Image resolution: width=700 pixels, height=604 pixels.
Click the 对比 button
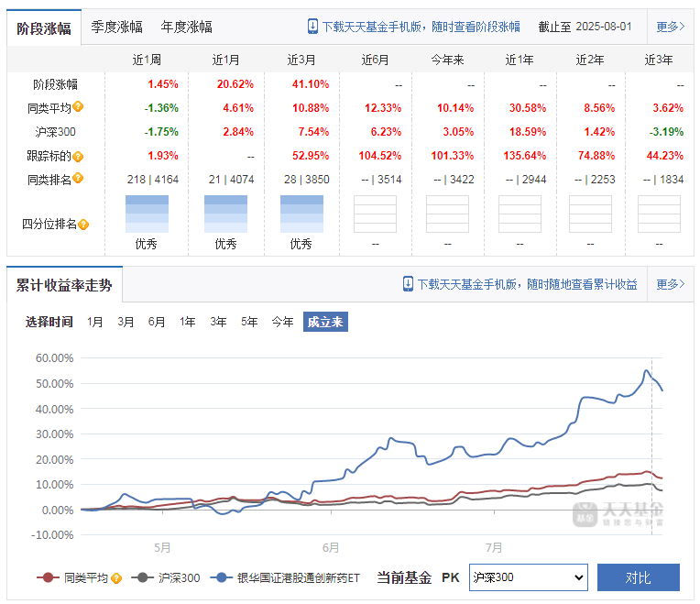[639, 577]
